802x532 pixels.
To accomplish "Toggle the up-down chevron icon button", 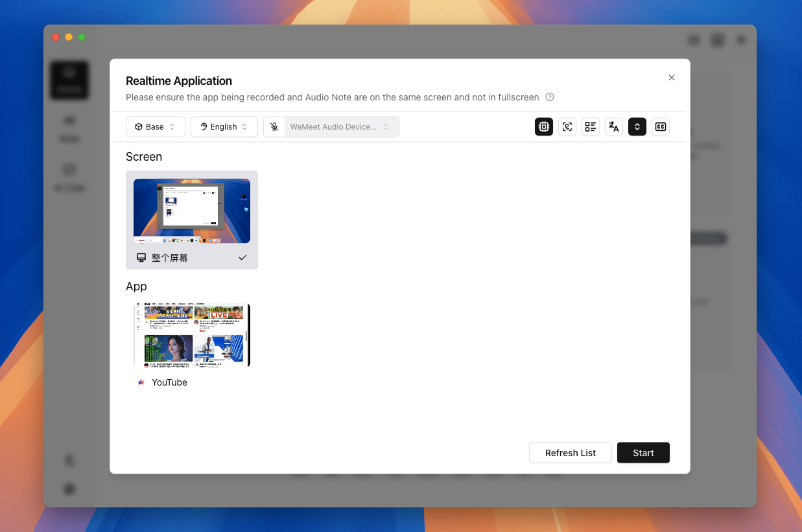I will point(637,127).
